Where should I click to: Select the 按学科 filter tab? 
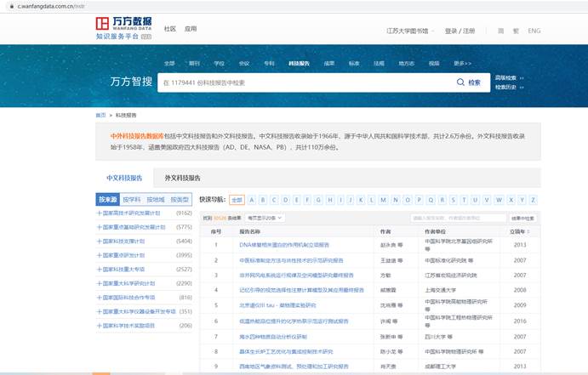tap(132, 200)
